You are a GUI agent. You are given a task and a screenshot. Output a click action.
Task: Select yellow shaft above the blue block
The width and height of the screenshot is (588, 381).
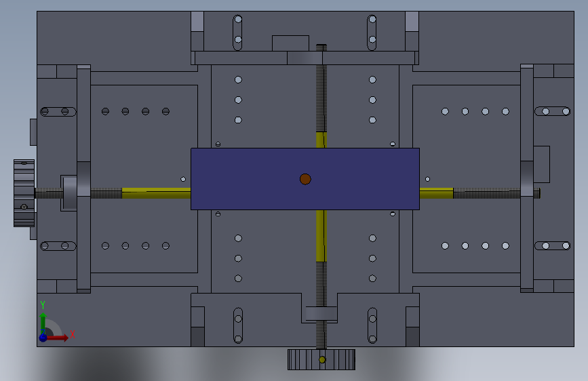point(321,140)
